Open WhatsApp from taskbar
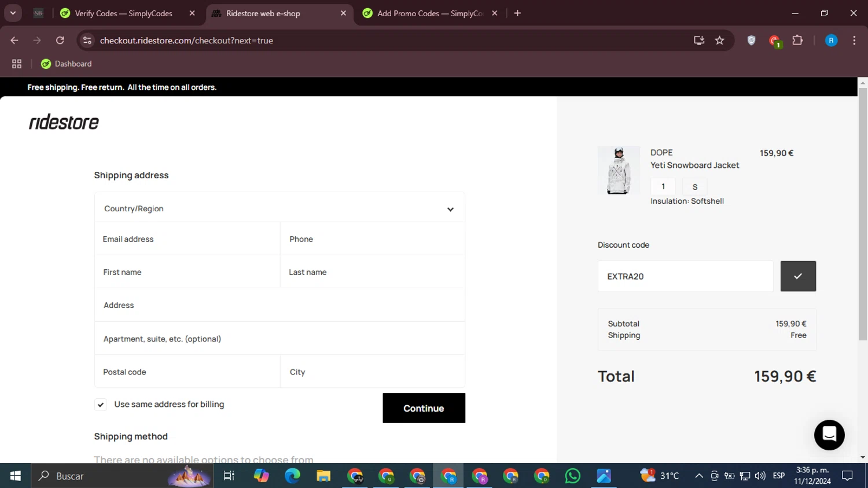The height and width of the screenshot is (488, 868). [x=572, y=476]
